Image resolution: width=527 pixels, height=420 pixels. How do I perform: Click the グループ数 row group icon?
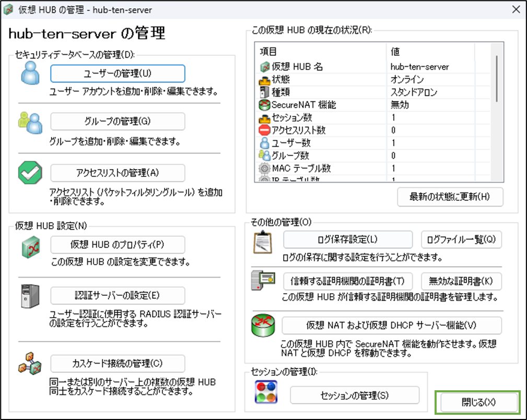264,155
